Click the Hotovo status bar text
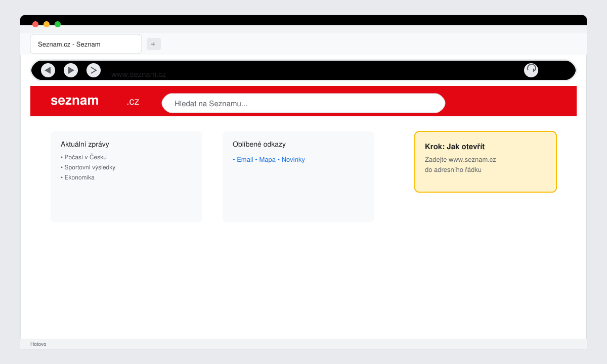This screenshot has width=607, height=364. (x=38, y=344)
